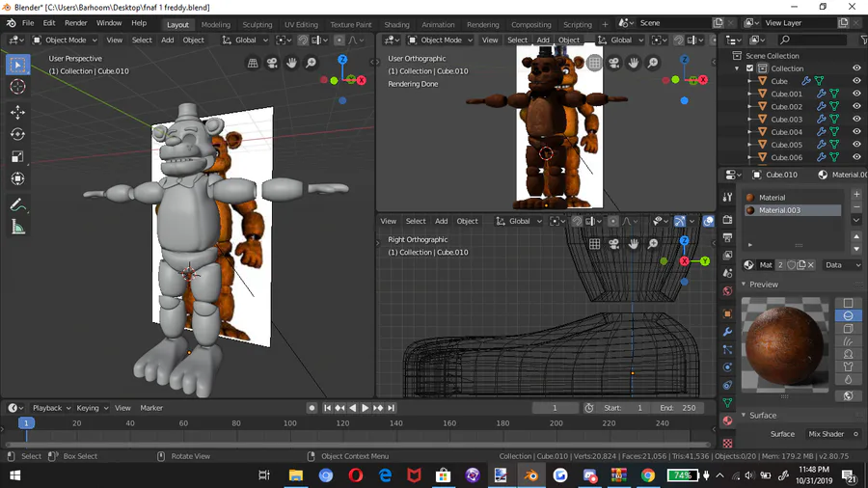Select Material.003 in material slot list

pos(779,210)
